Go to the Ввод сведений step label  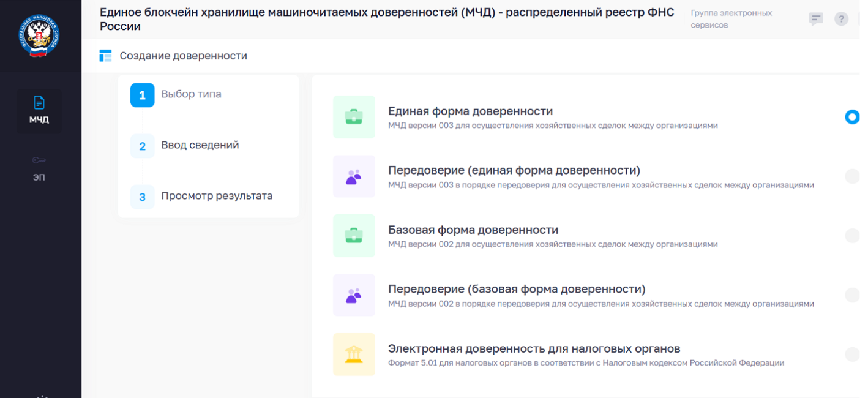200,145
